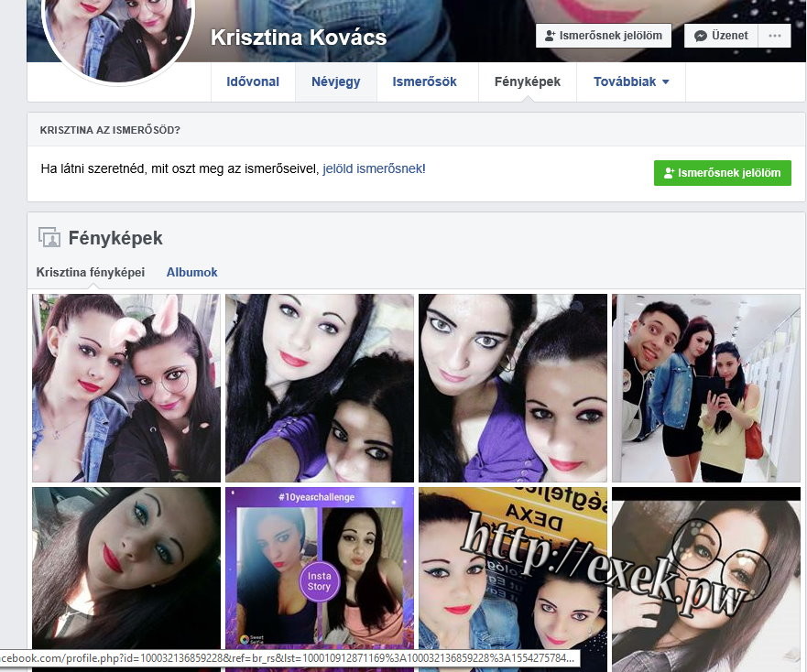Open the photo with cartoon glasses filter
The height and width of the screenshot is (672, 807).
click(x=705, y=579)
